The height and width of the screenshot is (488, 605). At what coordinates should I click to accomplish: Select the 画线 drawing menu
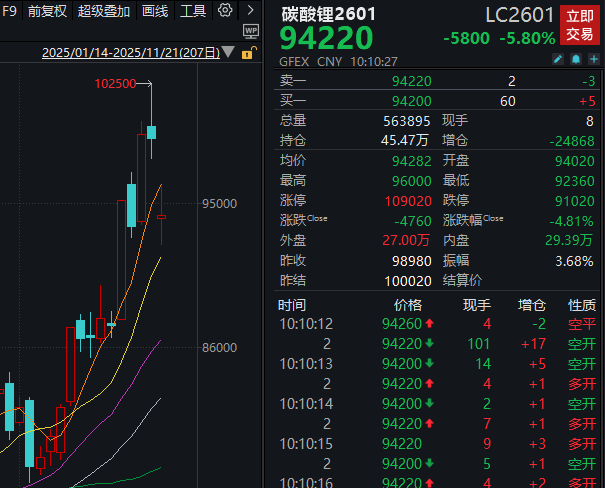(155, 11)
